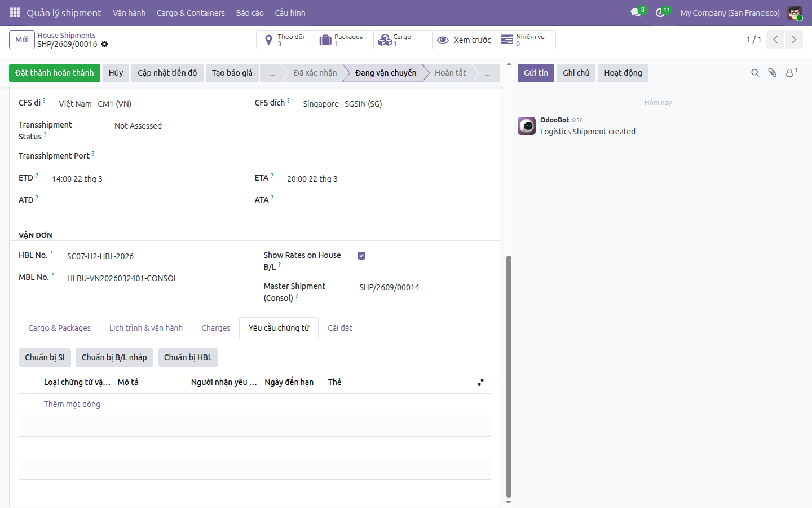The image size is (812, 508).
Task: Click Cập nhật tiến độ button
Action: click(167, 73)
